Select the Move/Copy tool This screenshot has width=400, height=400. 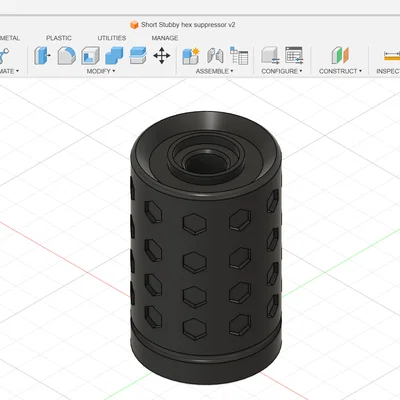click(x=162, y=55)
